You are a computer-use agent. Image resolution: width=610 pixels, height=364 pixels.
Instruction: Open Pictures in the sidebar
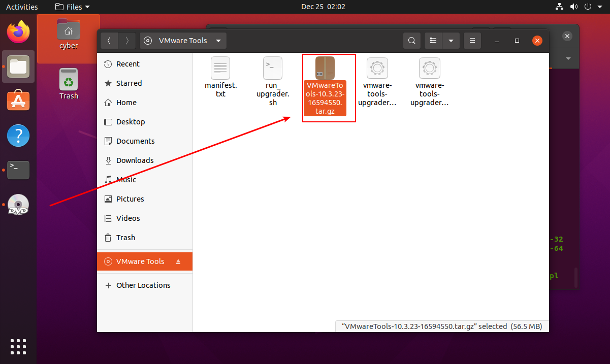click(145, 199)
